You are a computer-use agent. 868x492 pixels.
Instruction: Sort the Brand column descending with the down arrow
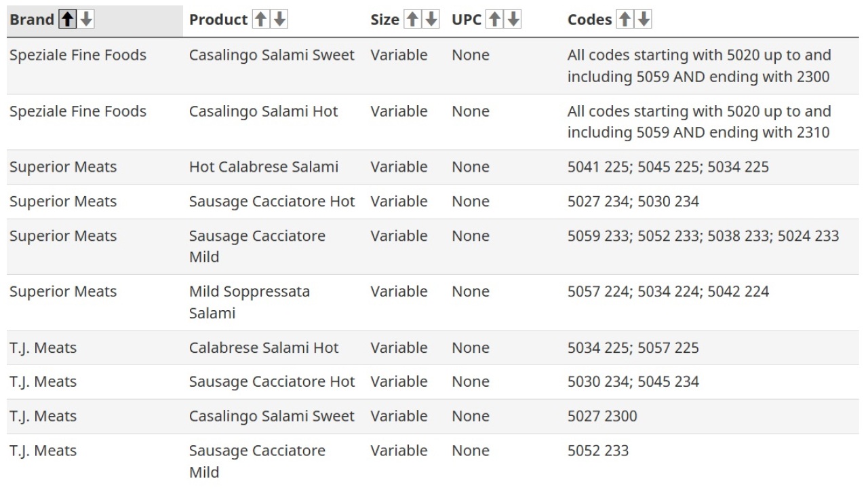(x=85, y=20)
